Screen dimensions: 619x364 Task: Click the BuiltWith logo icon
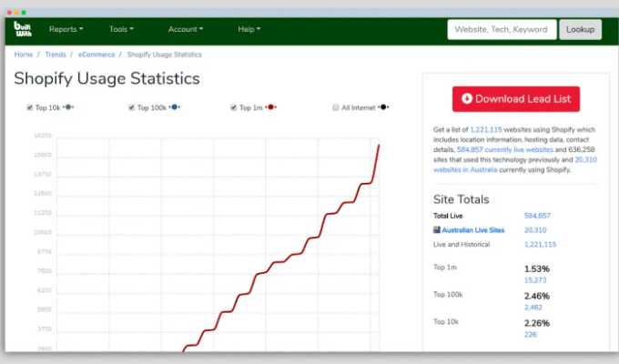(22, 29)
